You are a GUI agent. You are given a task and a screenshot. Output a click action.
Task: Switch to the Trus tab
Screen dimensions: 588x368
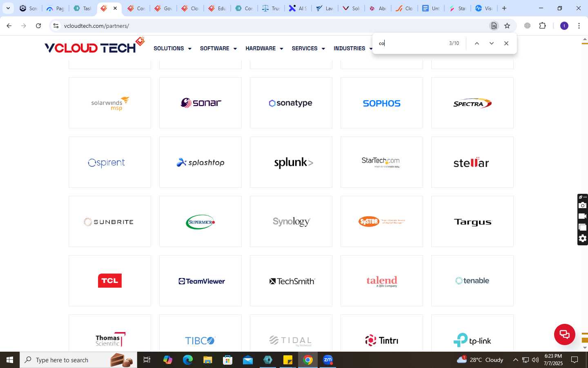pos(271,8)
